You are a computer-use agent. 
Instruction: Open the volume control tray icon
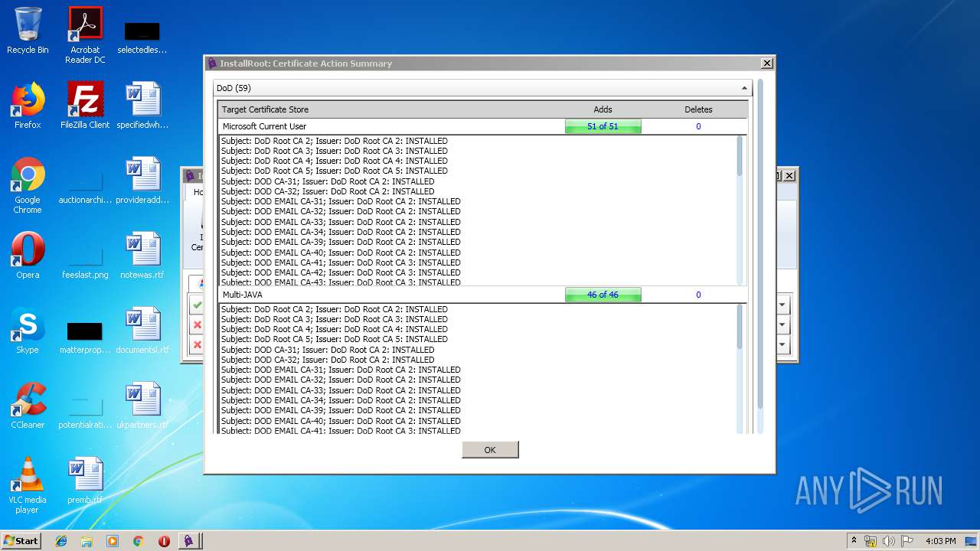tap(889, 541)
